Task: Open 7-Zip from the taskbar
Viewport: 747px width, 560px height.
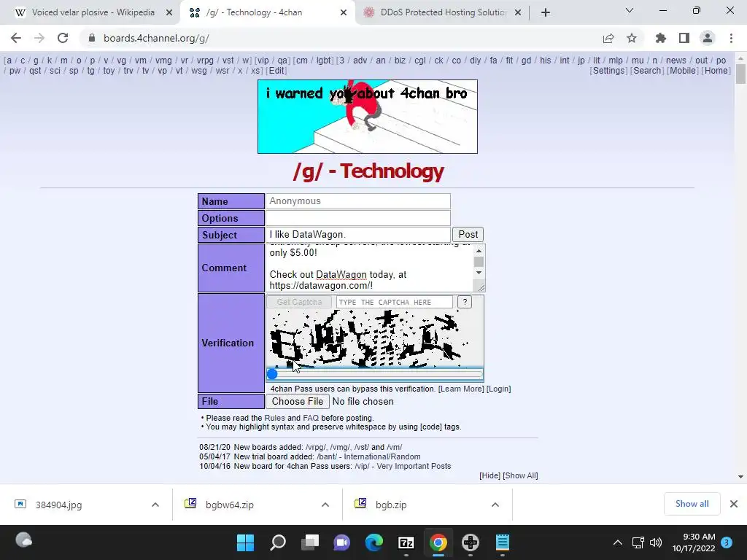Action: 406,542
